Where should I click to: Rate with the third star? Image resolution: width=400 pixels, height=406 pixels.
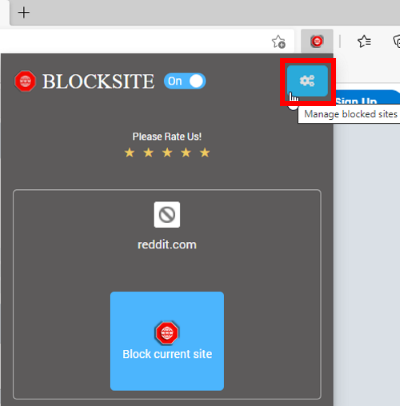[x=167, y=153]
